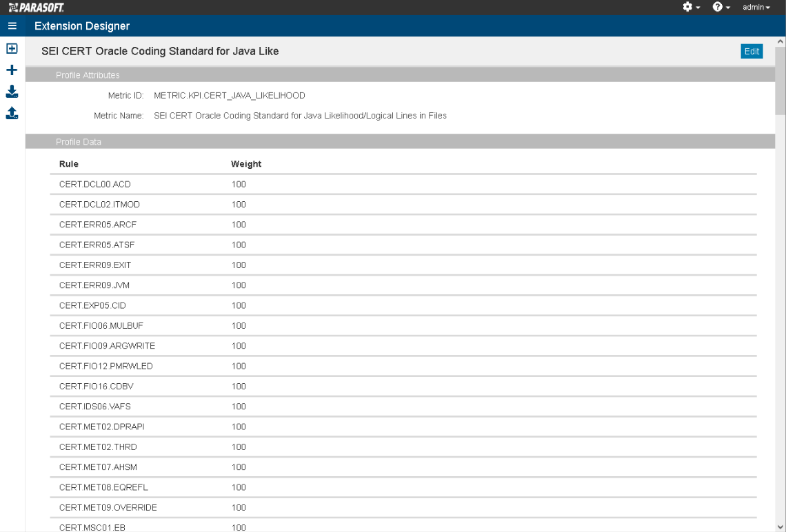Click the Edit button
786x532 pixels.
click(x=752, y=51)
